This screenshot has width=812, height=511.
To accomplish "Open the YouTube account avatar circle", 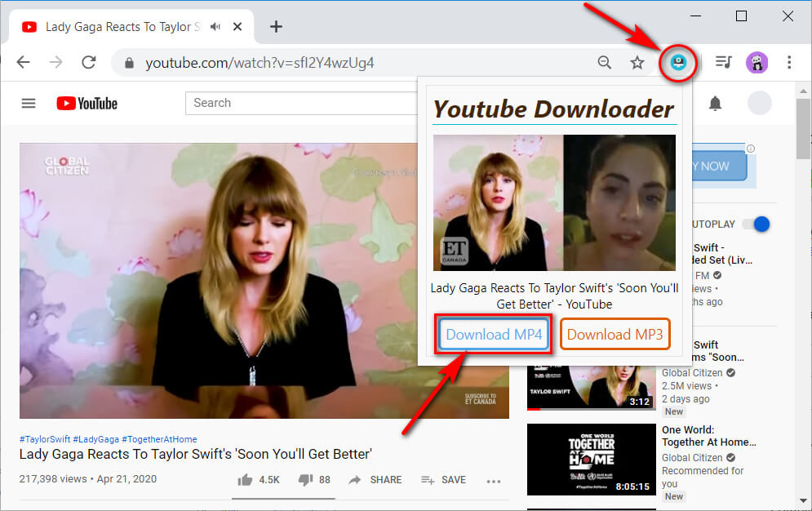I will pos(759,103).
